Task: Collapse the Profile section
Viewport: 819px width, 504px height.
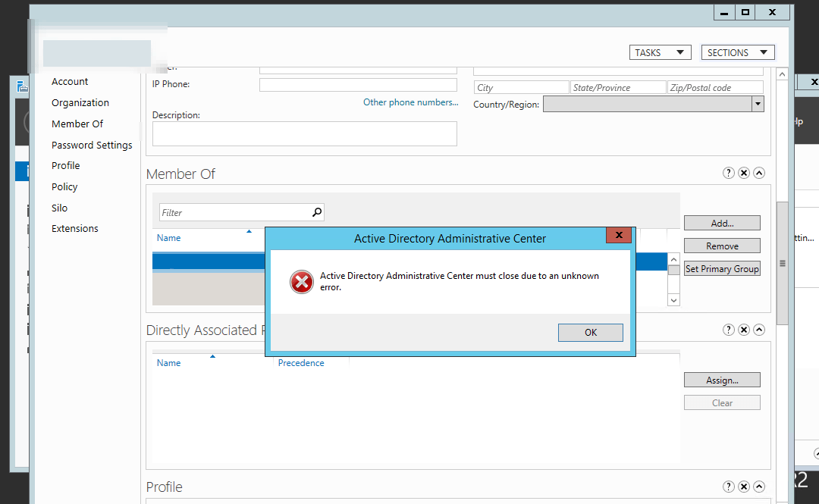Action: click(x=759, y=487)
